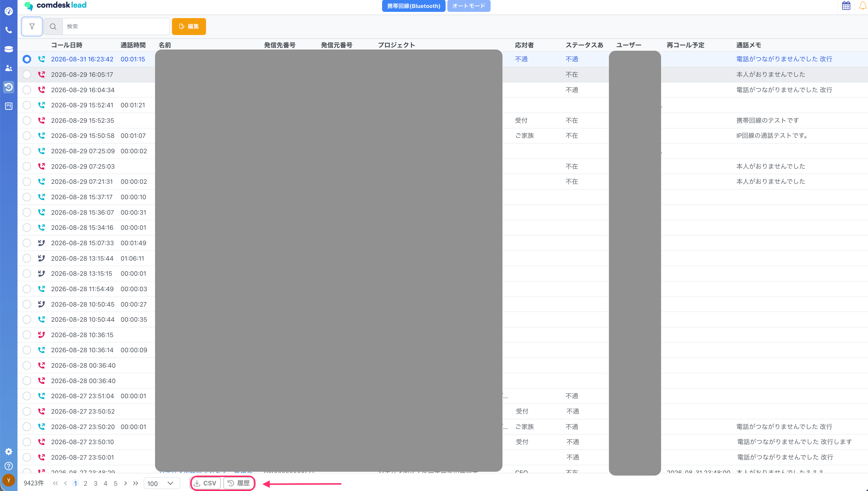Open the call history icon in sidebar
The image size is (868, 491).
point(9,87)
